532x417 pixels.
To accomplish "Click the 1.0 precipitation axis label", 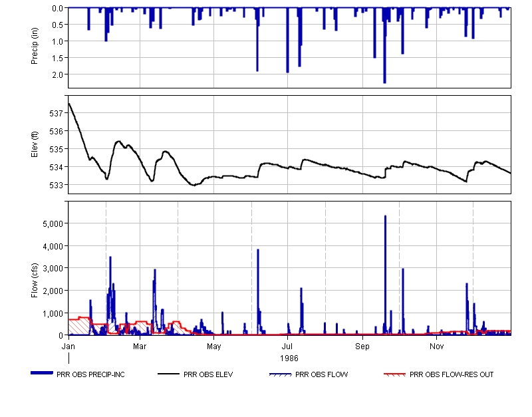I will point(58,41).
